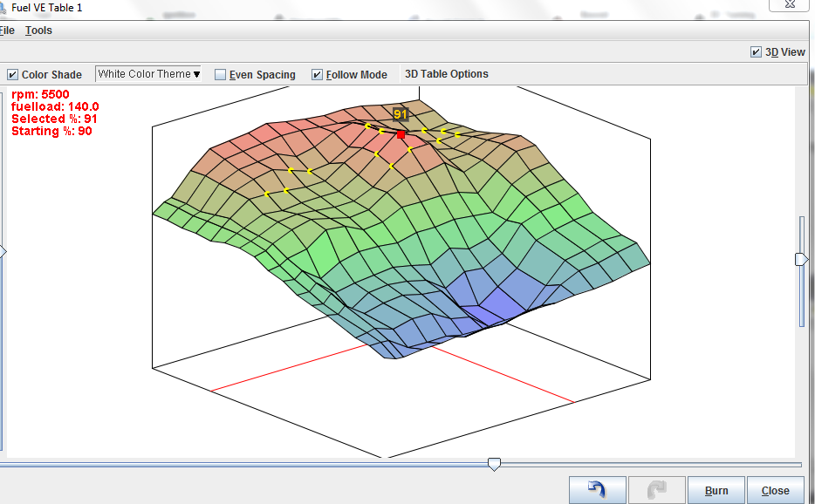Disable the Color Shade checkbox
The width and height of the screenshot is (815, 504).
[x=12, y=75]
